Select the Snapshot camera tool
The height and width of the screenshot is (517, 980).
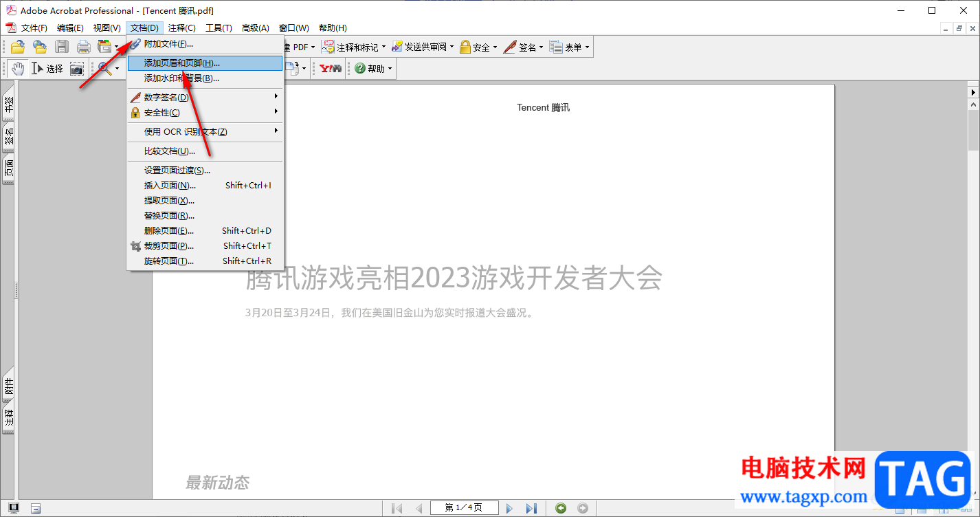point(76,68)
